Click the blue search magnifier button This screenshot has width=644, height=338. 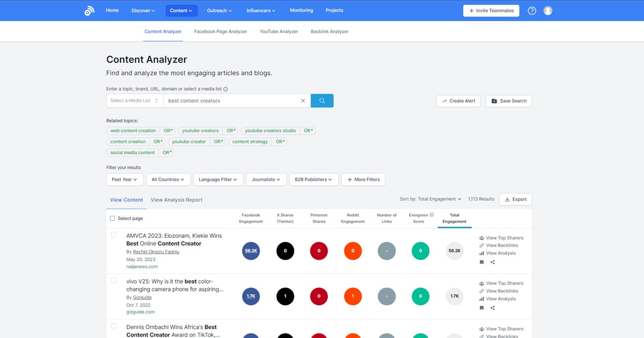click(x=322, y=101)
